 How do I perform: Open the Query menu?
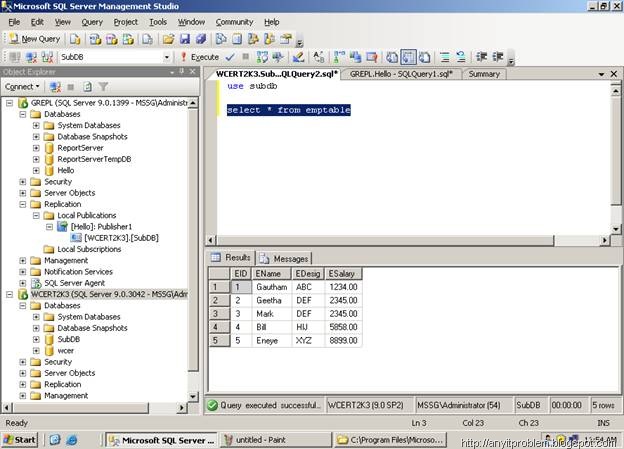[x=92, y=22]
